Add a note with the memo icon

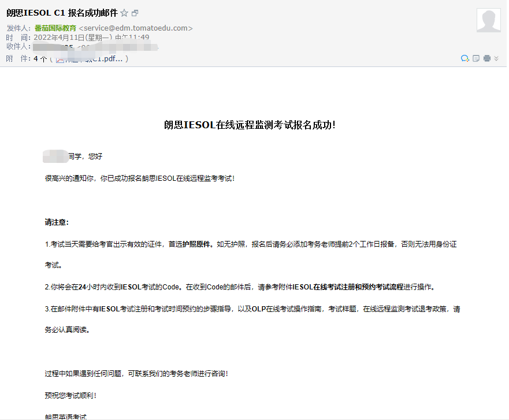coord(476,58)
